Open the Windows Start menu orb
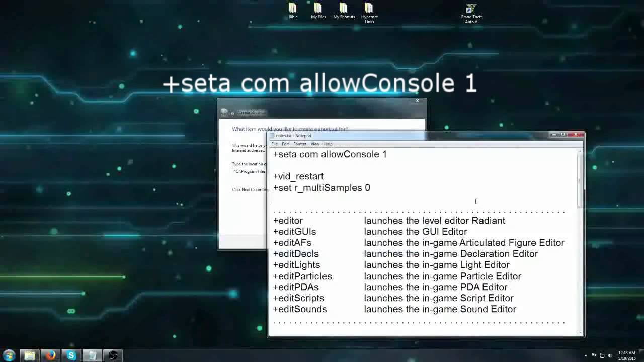This screenshot has width=644, height=362. tap(9, 355)
